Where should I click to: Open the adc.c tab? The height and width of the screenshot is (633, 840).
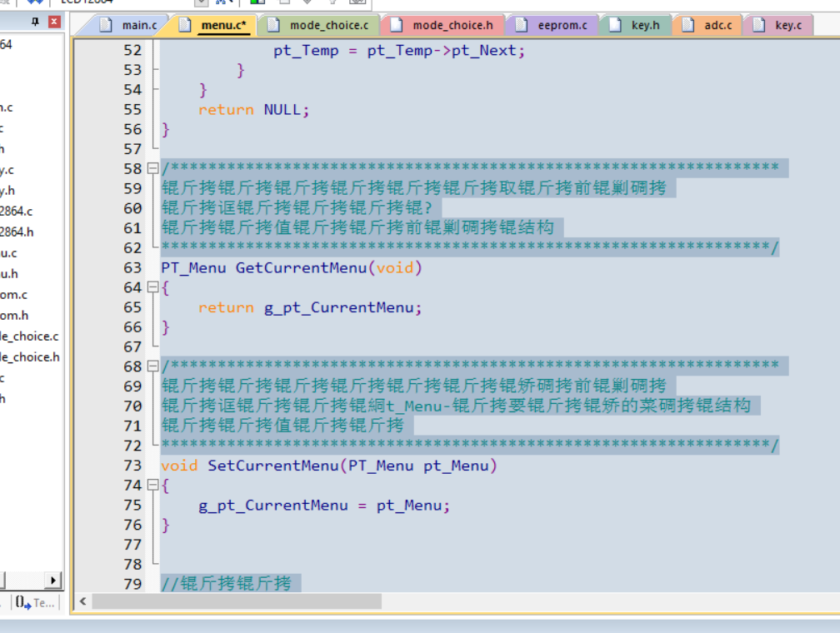[707, 25]
